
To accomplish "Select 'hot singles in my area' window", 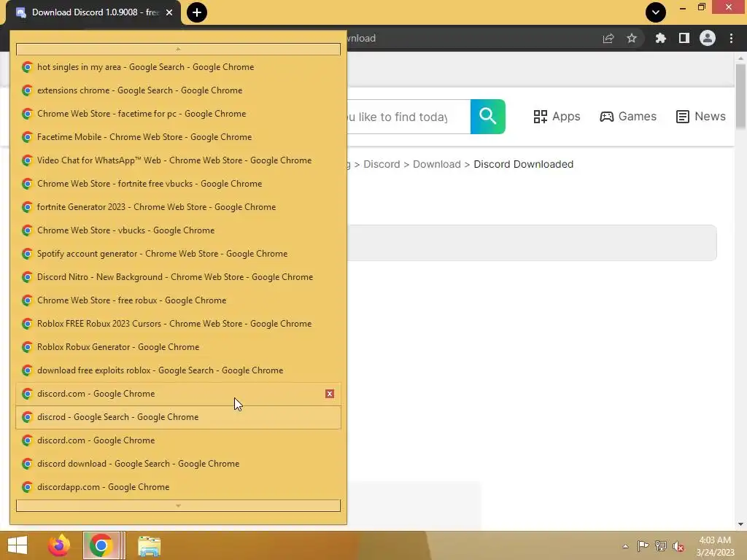I will click(178, 67).
